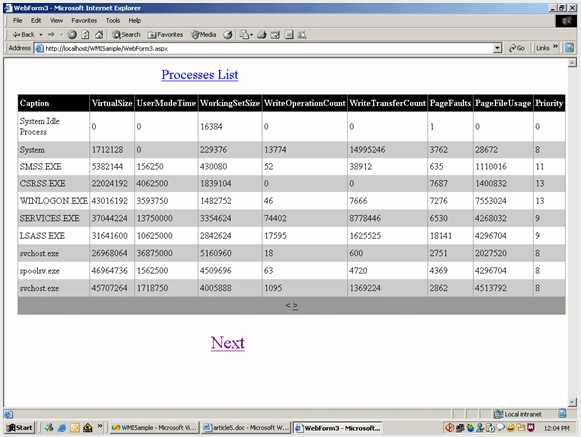
Task: Click the taskbar clock showing 12:04 PM
Action: click(557, 428)
